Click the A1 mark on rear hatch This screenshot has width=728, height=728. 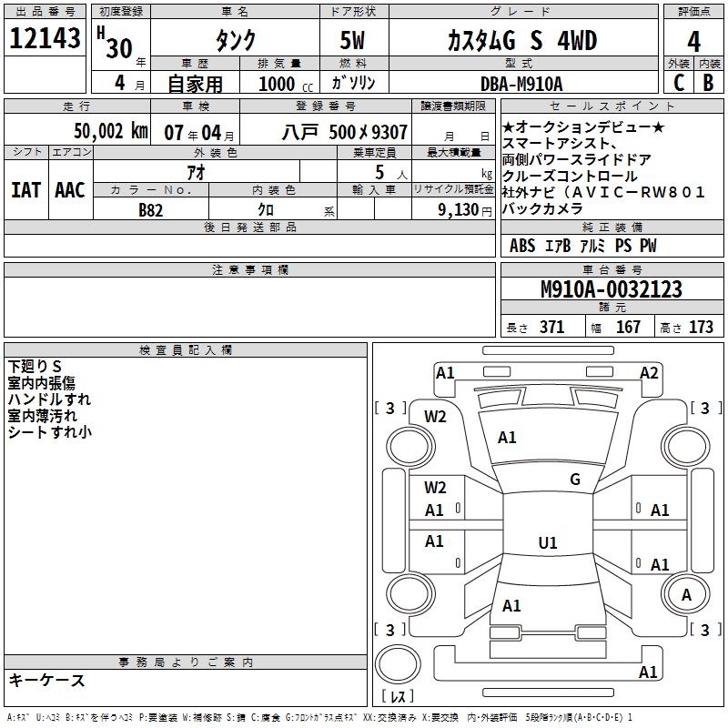[x=511, y=606]
